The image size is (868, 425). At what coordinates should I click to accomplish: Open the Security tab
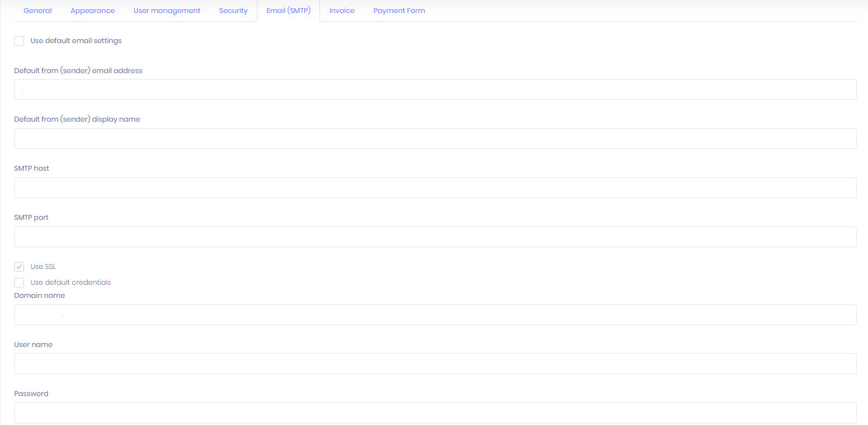click(x=233, y=10)
